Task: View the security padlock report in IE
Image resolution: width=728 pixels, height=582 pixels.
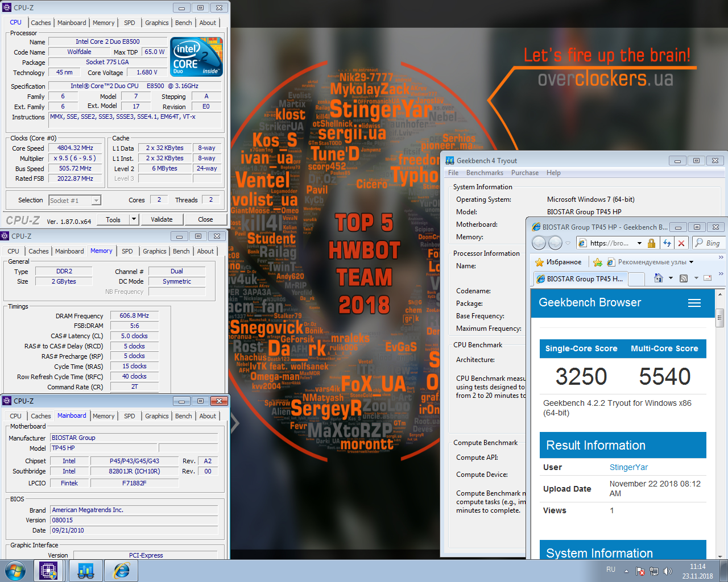Action: pos(652,243)
